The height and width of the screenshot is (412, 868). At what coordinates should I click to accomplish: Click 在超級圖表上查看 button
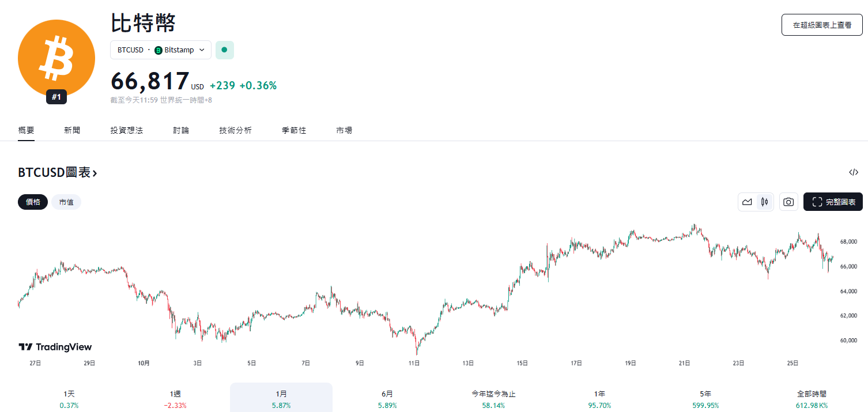[822, 25]
